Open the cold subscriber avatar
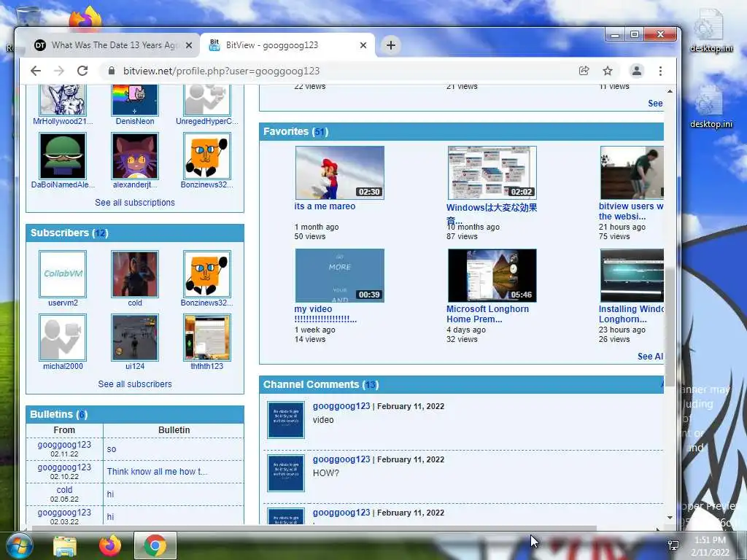Screen dimensions: 747x560 (135, 274)
